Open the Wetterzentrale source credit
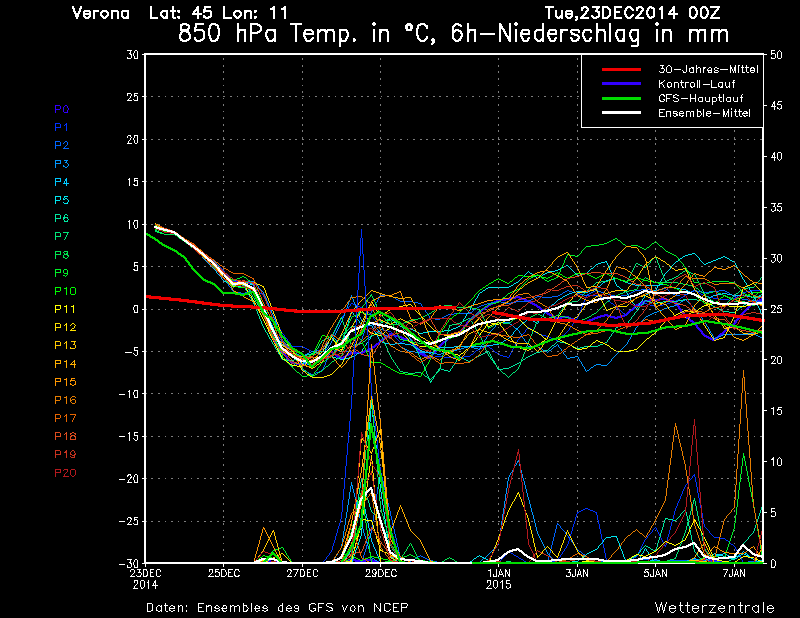 pos(714,607)
